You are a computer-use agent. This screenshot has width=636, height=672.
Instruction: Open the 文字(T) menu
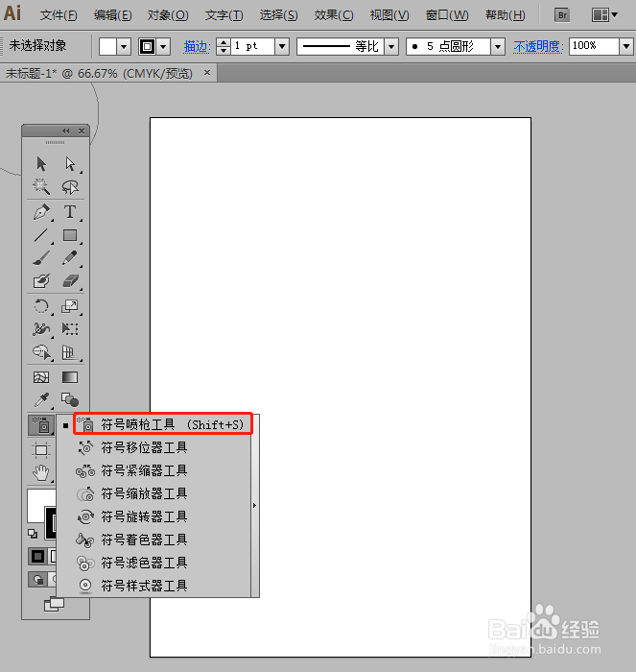pos(224,15)
